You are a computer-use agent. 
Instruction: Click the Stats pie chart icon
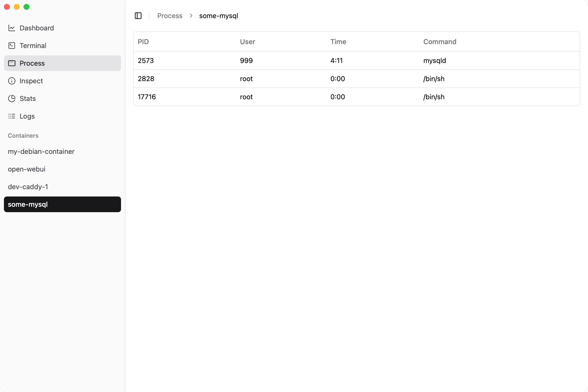12,98
